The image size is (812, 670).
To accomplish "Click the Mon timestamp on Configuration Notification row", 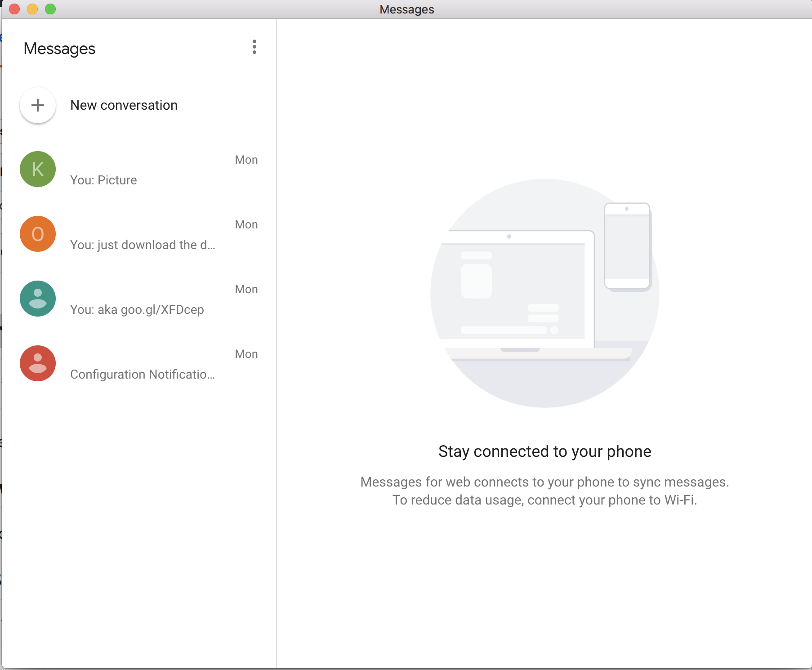I will (x=246, y=354).
